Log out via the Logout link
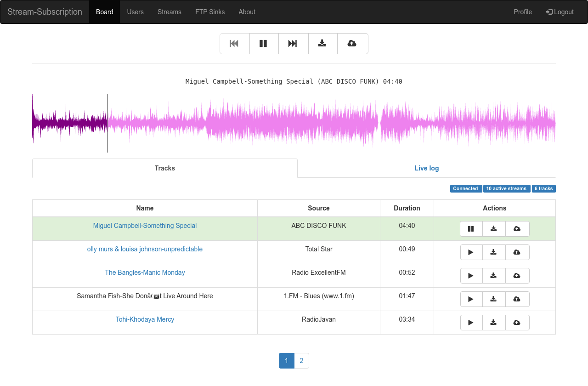Screen dimensions: 588x386 pos(560,12)
